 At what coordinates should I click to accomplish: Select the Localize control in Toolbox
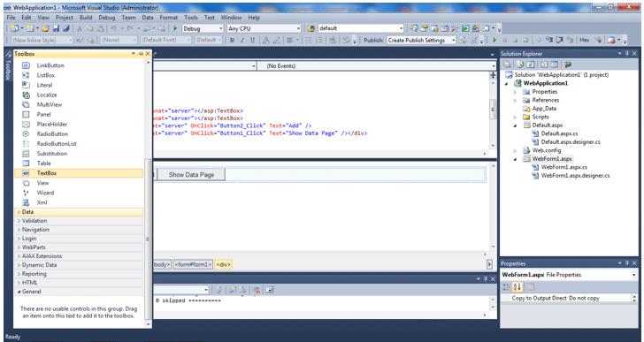coord(79,95)
